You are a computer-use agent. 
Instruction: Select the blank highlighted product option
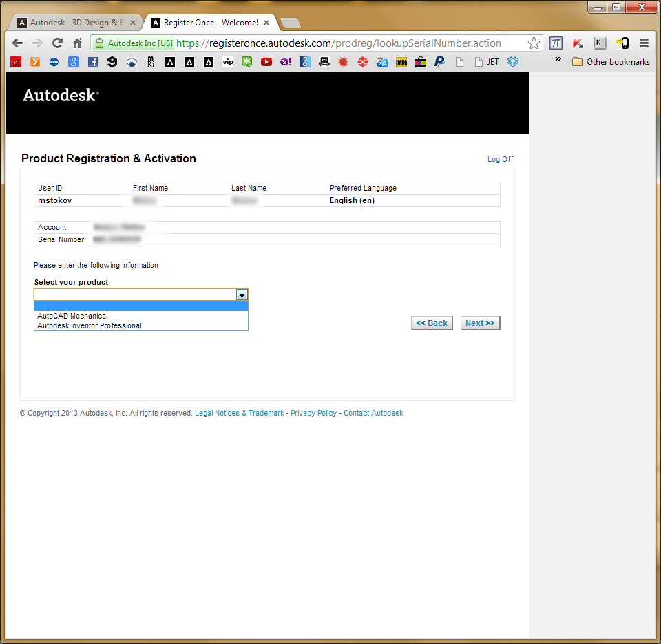(140, 306)
